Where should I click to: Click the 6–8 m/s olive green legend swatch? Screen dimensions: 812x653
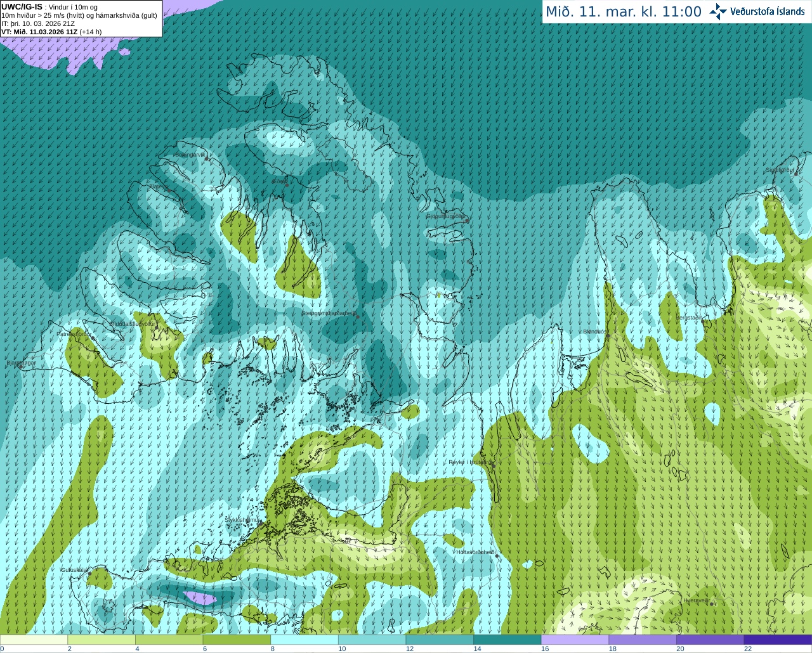[x=237, y=640]
